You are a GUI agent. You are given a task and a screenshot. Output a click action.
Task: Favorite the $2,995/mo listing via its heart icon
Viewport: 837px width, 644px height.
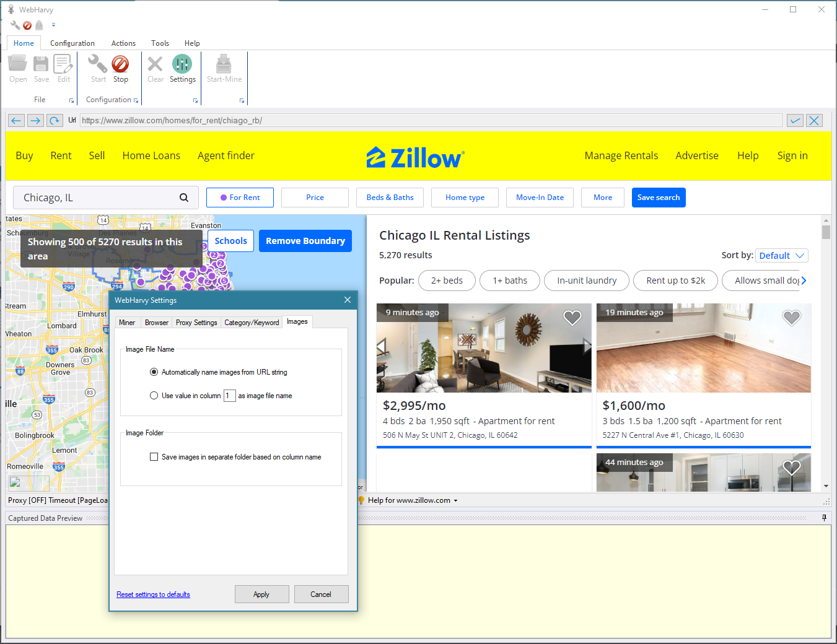tap(572, 317)
